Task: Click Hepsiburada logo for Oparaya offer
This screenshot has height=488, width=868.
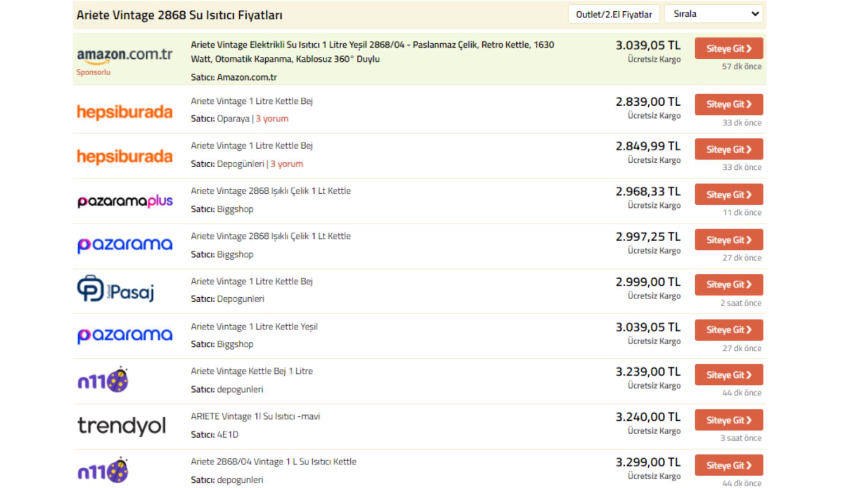Action: click(x=125, y=112)
